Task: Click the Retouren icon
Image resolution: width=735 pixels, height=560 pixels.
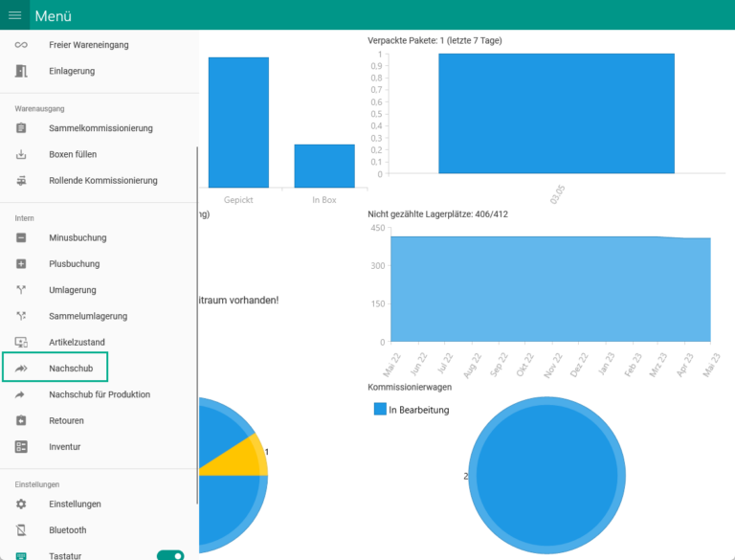Action: pyautogui.click(x=21, y=420)
